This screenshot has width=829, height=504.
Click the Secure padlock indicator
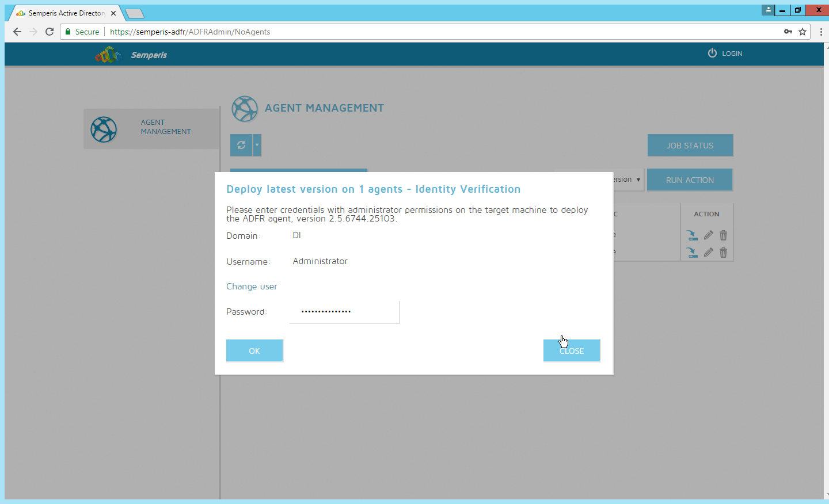click(x=82, y=32)
